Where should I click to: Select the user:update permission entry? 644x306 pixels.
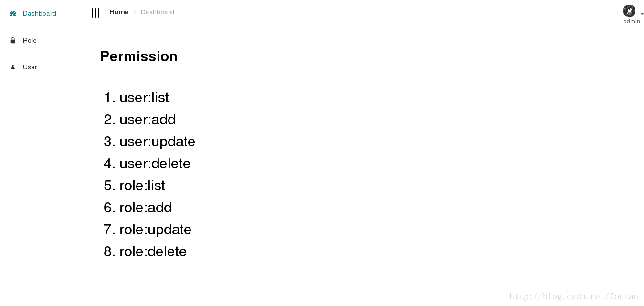click(157, 142)
